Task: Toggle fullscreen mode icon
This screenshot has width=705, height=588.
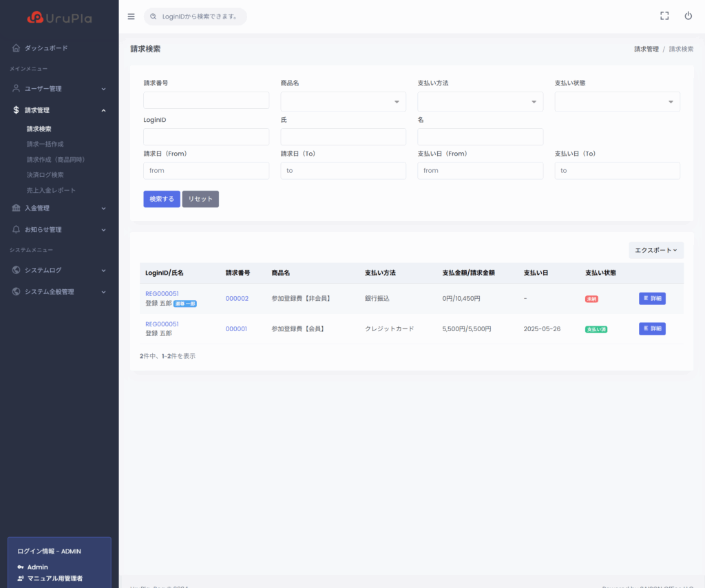Action: [x=664, y=16]
